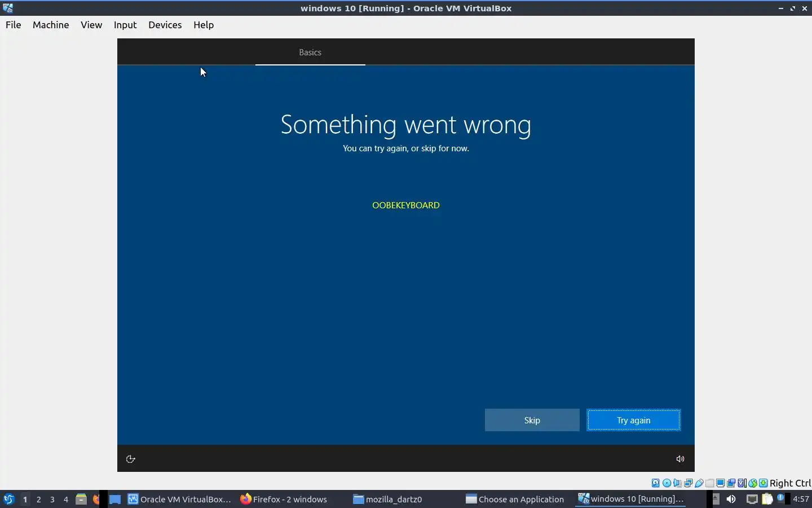Open the Help menu
Image resolution: width=812 pixels, height=508 pixels.
point(204,25)
